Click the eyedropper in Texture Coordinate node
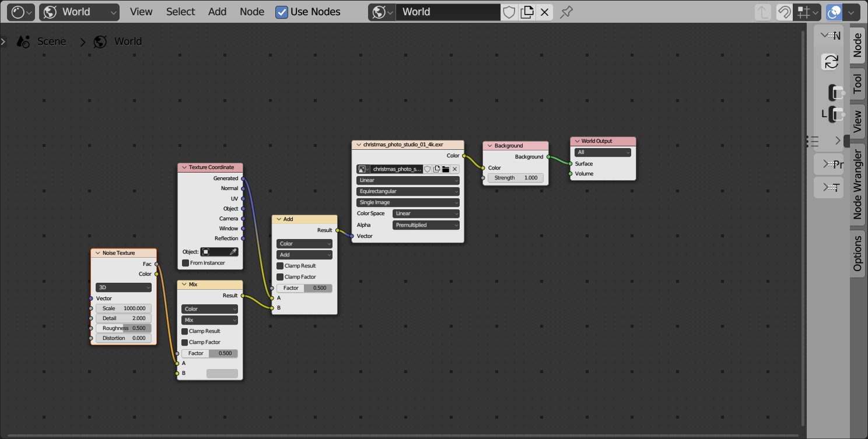868x439 pixels. pos(233,252)
